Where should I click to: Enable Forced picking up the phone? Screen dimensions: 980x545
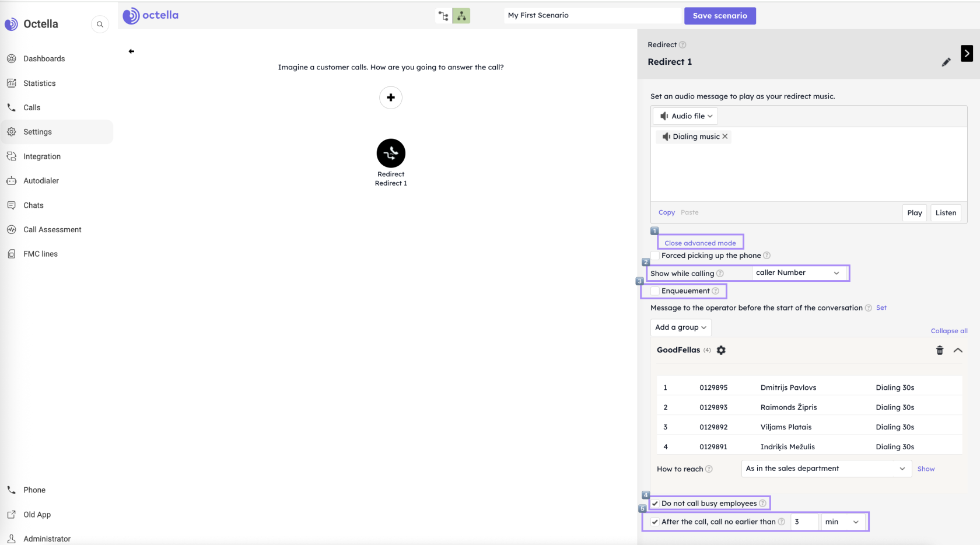[x=654, y=256]
